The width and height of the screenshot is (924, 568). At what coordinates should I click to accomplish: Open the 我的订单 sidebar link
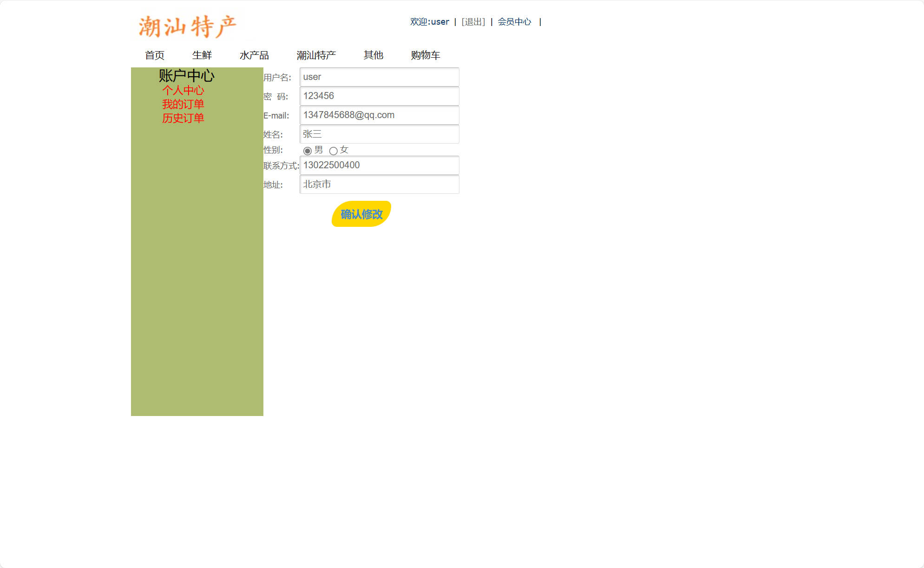(x=183, y=104)
